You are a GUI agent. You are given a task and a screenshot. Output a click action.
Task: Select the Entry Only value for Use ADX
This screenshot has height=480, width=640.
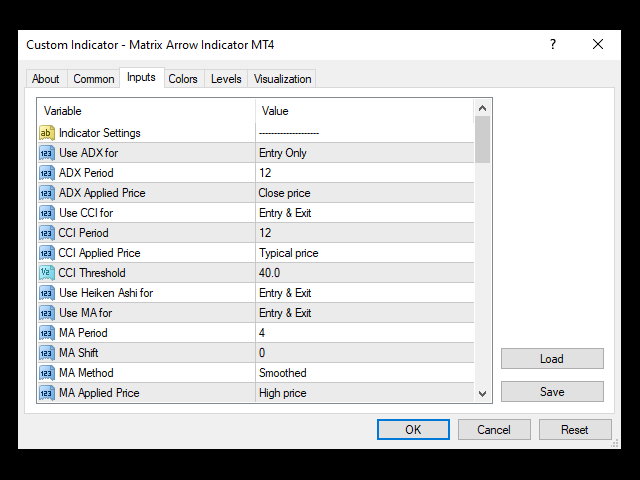pyautogui.click(x=282, y=153)
